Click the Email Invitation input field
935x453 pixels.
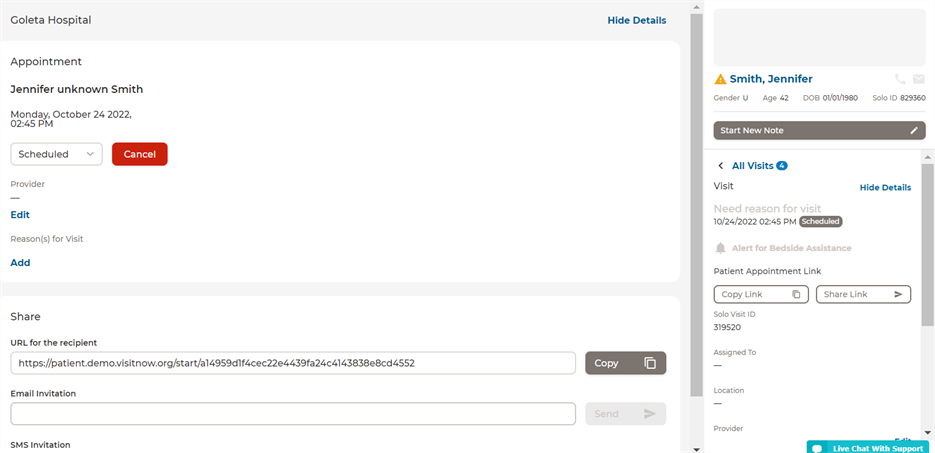point(293,414)
